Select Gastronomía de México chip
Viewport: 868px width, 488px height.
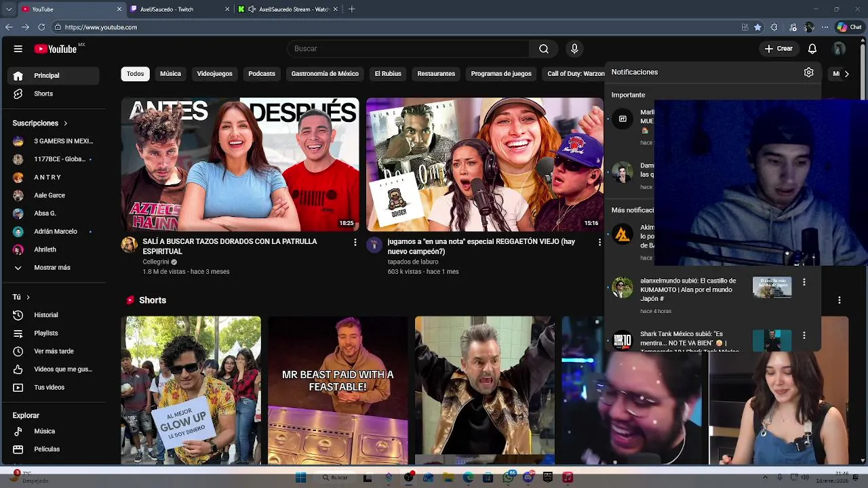click(x=325, y=74)
